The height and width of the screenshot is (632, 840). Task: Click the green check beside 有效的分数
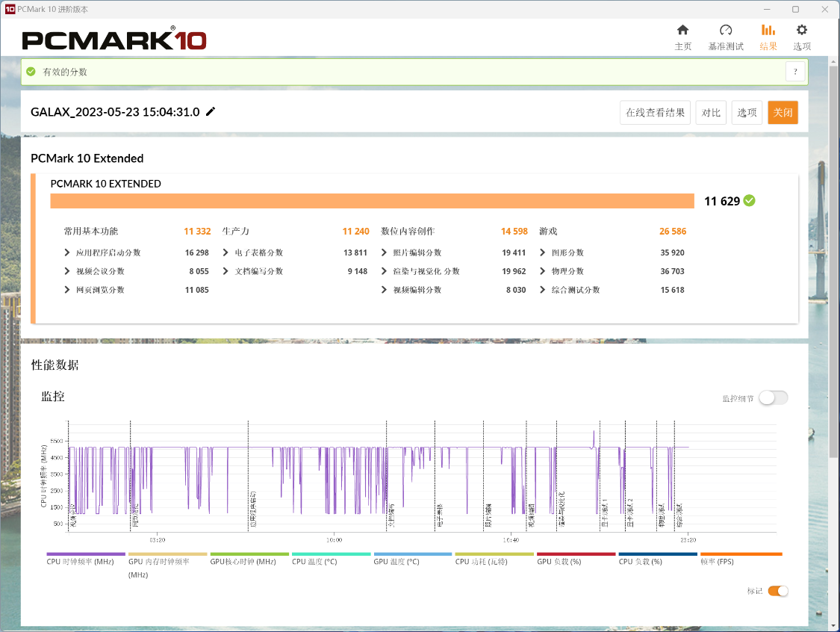pos(31,72)
